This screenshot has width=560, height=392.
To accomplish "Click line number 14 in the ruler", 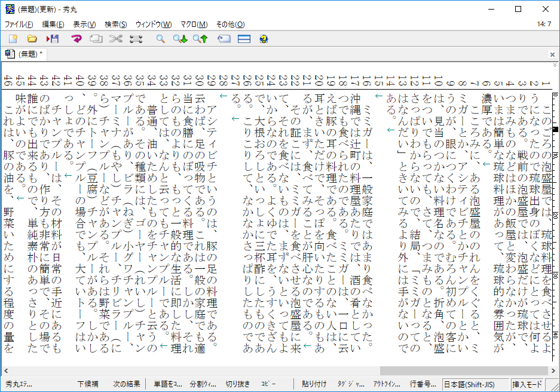I will pyautogui.click(x=390, y=81).
